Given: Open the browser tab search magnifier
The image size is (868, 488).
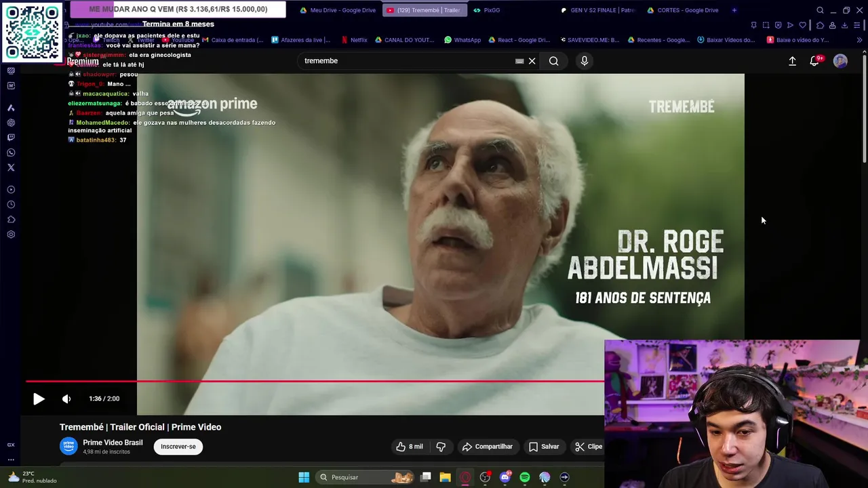Looking at the screenshot, I should [820, 10].
